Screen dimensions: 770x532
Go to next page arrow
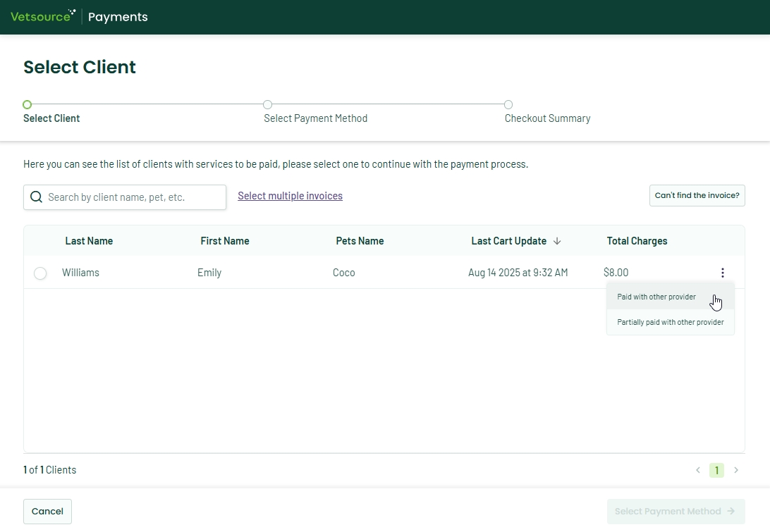pos(736,470)
